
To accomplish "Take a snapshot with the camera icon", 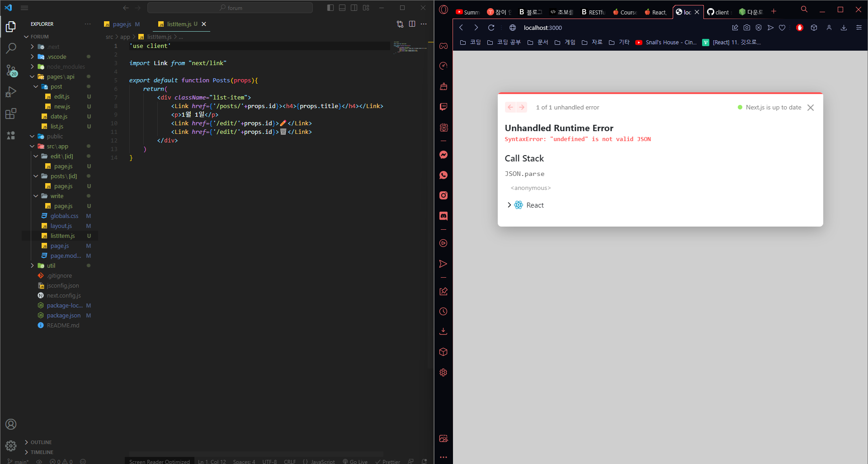I will click(x=747, y=28).
